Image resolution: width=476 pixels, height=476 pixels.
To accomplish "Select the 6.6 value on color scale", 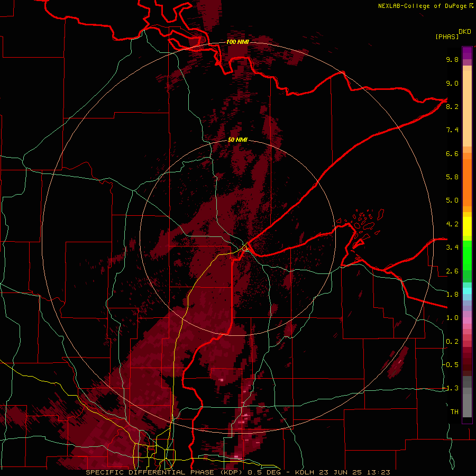I will tap(452, 153).
